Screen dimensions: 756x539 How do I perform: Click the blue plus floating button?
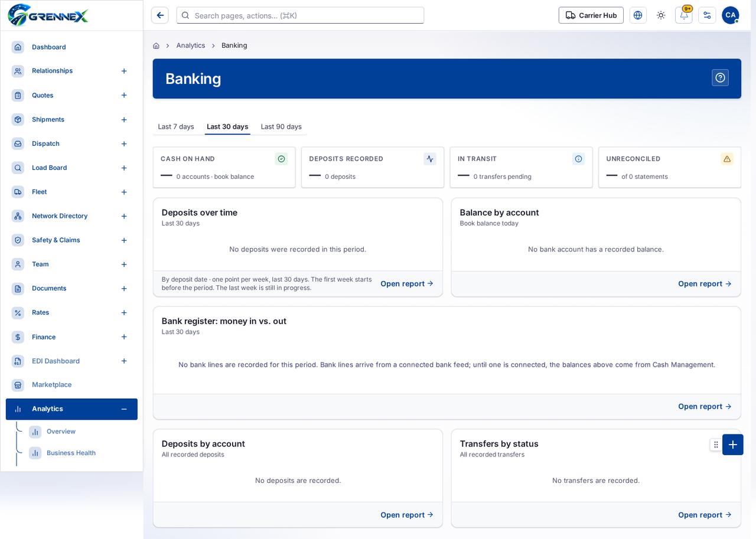click(x=733, y=445)
